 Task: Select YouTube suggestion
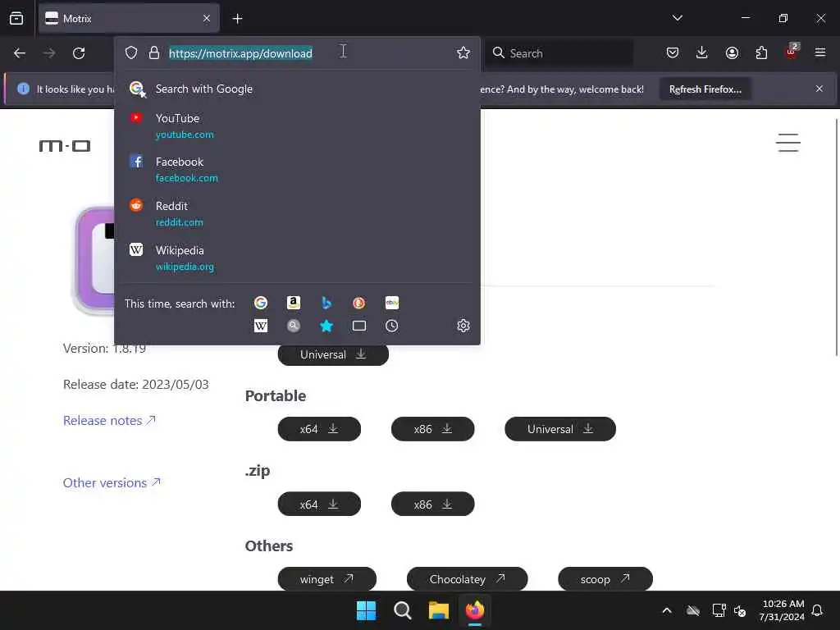point(297,126)
